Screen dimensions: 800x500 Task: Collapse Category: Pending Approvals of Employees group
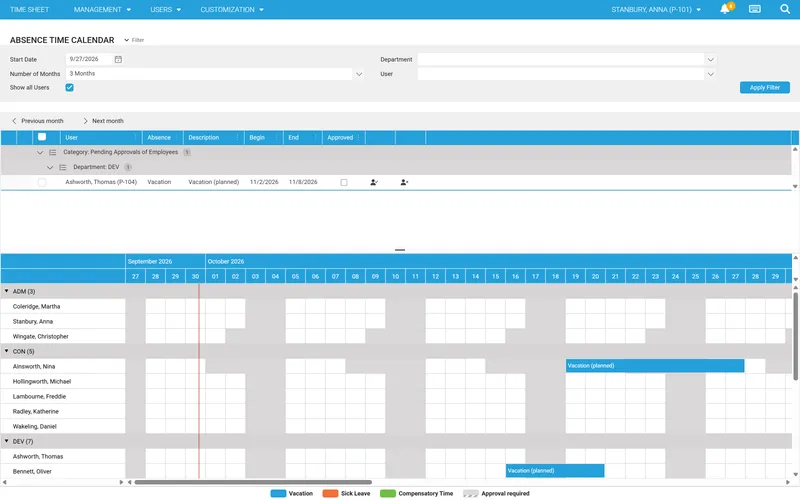(x=40, y=153)
